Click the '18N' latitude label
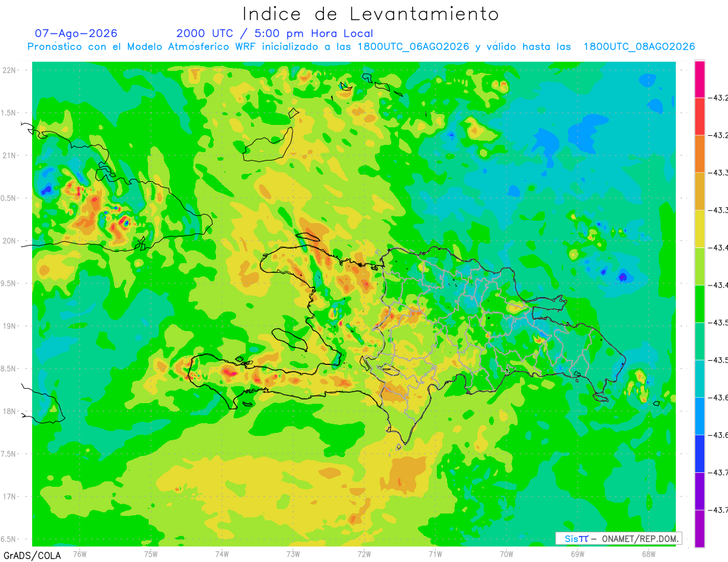This screenshot has height=562, width=728. coord(10,412)
